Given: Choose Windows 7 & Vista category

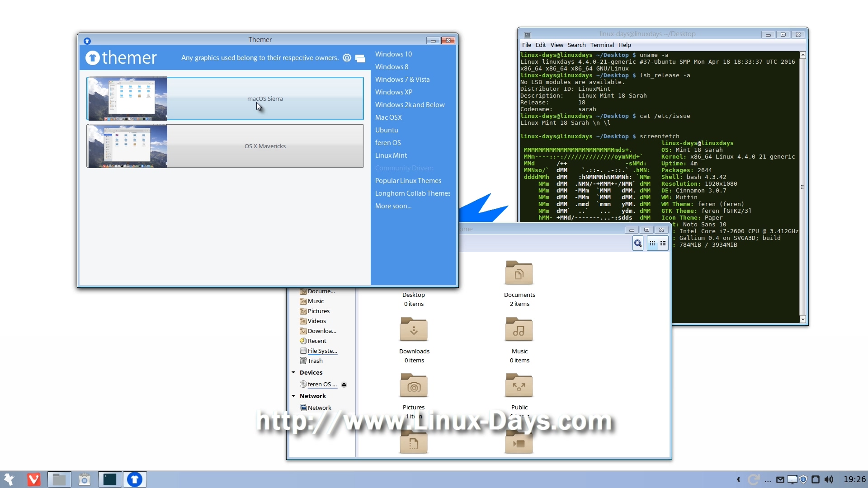Looking at the screenshot, I should pos(402,80).
